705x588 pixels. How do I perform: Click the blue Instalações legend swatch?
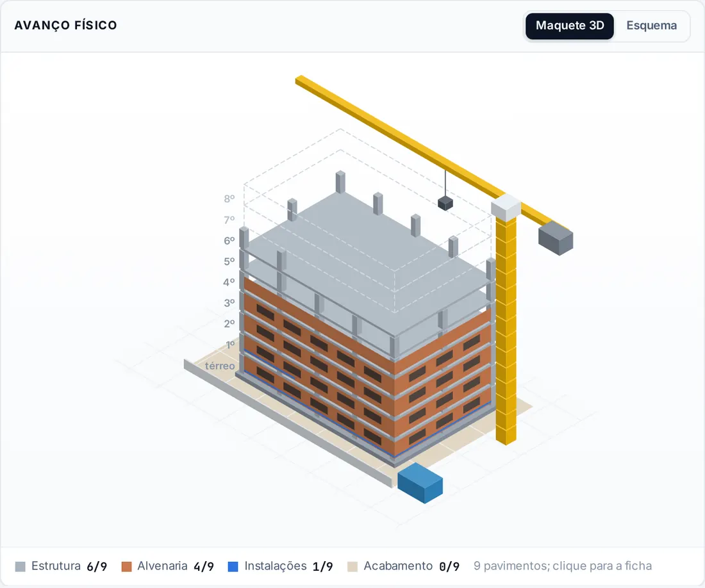233,566
